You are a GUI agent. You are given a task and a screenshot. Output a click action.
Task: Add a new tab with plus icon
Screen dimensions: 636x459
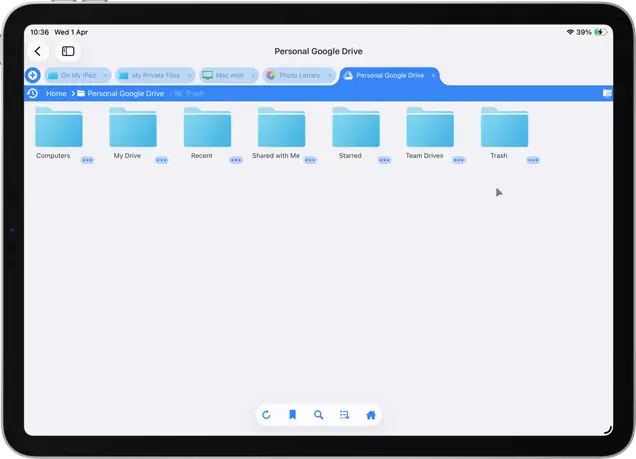coord(32,75)
